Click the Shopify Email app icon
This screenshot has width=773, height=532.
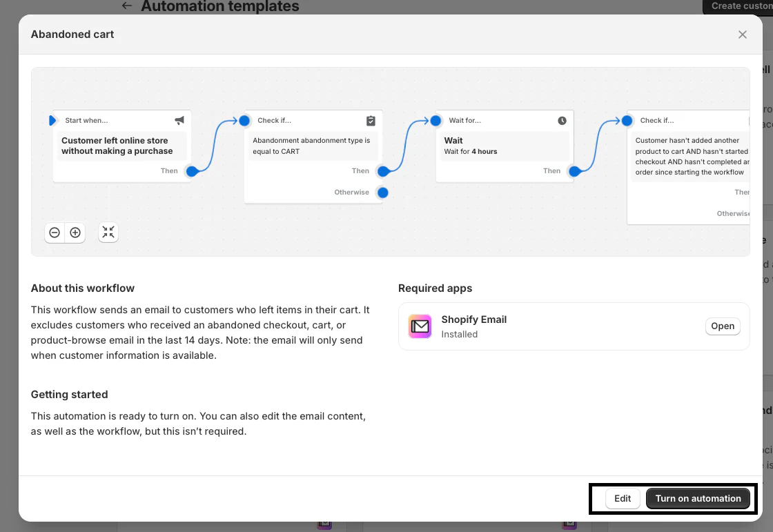(420, 326)
